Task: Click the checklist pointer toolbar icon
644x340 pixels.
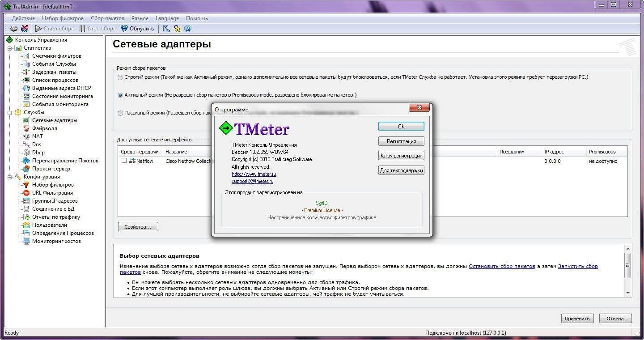Action: click(166, 29)
